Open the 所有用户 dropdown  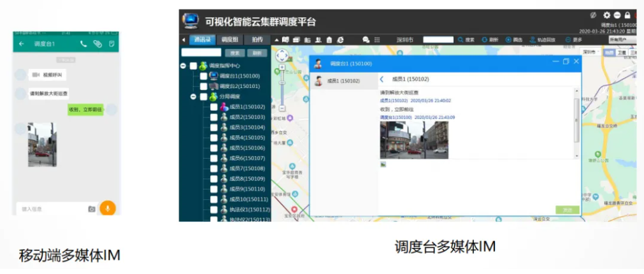click(x=622, y=40)
